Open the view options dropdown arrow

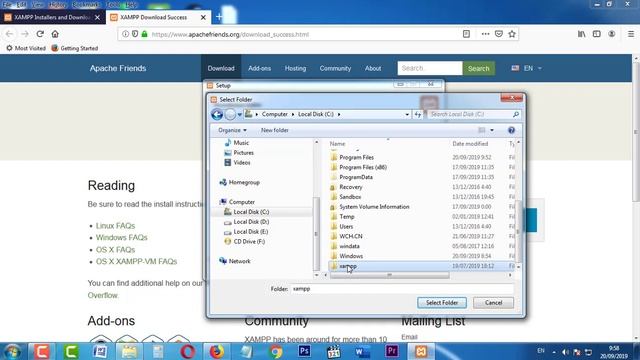(492, 130)
